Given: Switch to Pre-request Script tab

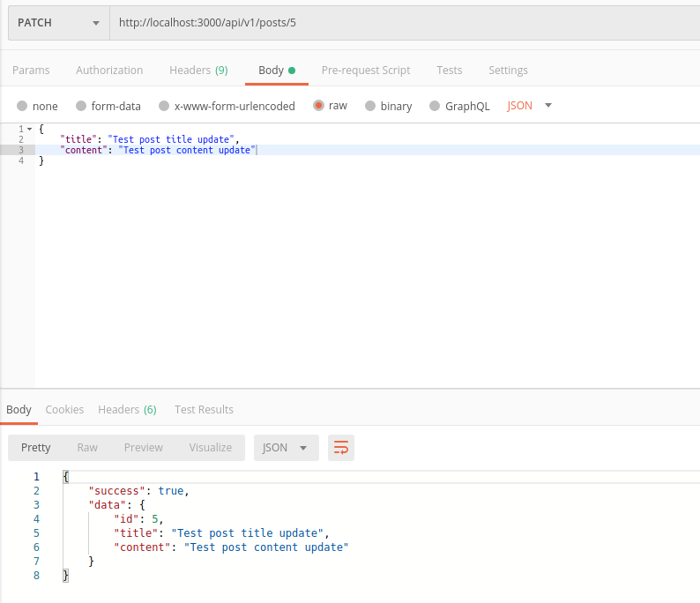Looking at the screenshot, I should coord(366,70).
